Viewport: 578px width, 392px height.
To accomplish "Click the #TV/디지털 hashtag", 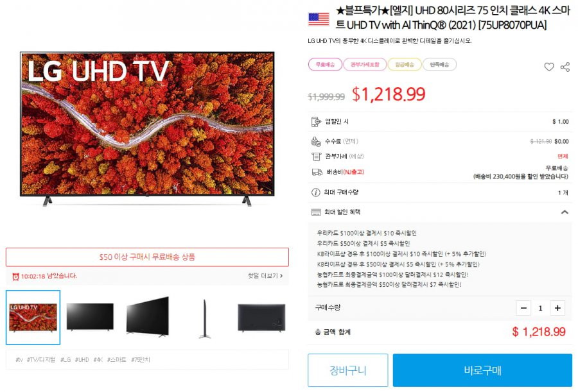I will click(x=41, y=359).
